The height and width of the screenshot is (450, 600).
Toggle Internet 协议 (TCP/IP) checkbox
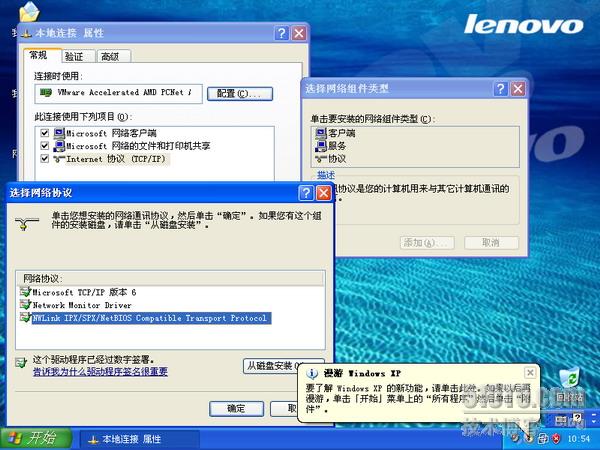point(45,158)
